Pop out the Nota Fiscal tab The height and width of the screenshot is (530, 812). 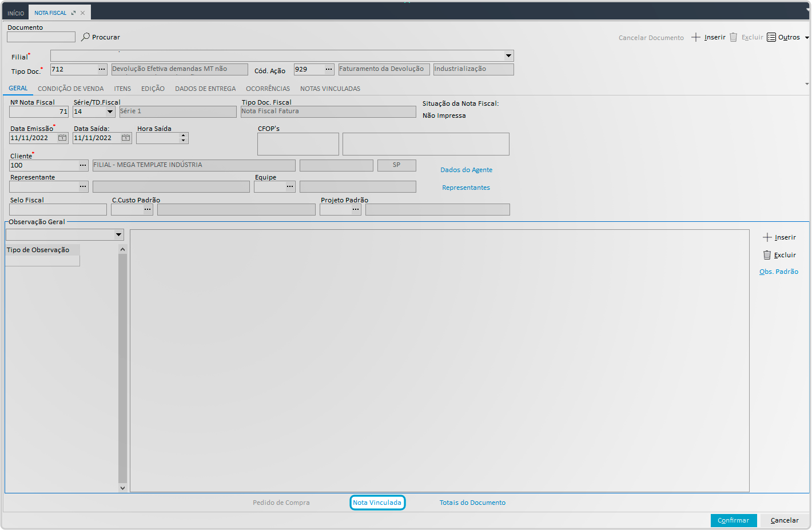click(73, 13)
